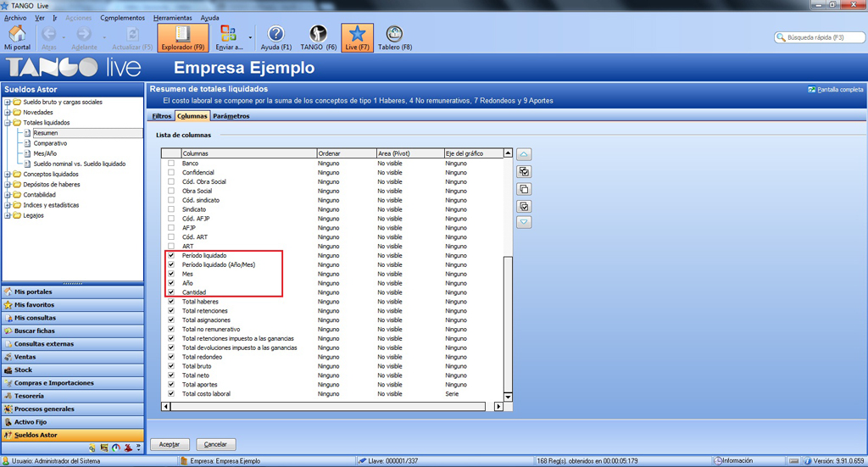Viewport: 868px width, 467px height.
Task: Move column down with the arrow button
Action: pos(524,222)
